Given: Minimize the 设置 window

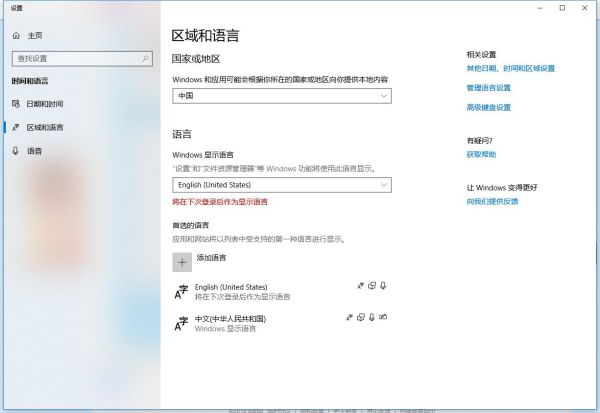Looking at the screenshot, I should (540, 8).
